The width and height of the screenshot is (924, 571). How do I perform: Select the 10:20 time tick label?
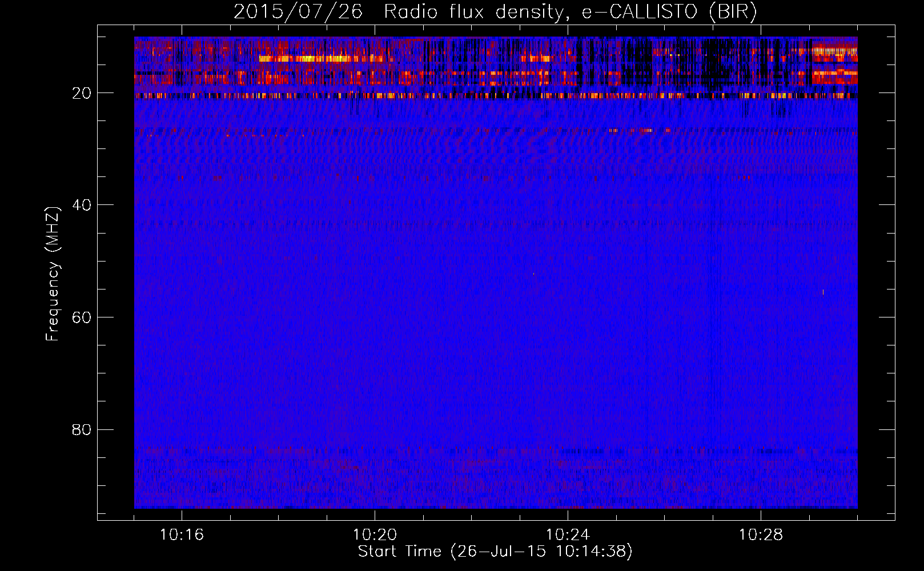point(375,535)
